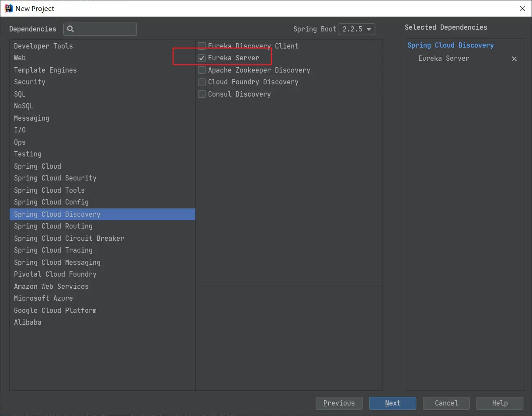This screenshot has width=532, height=416.
Task: Select the Alibaba category
Action: 102,322
